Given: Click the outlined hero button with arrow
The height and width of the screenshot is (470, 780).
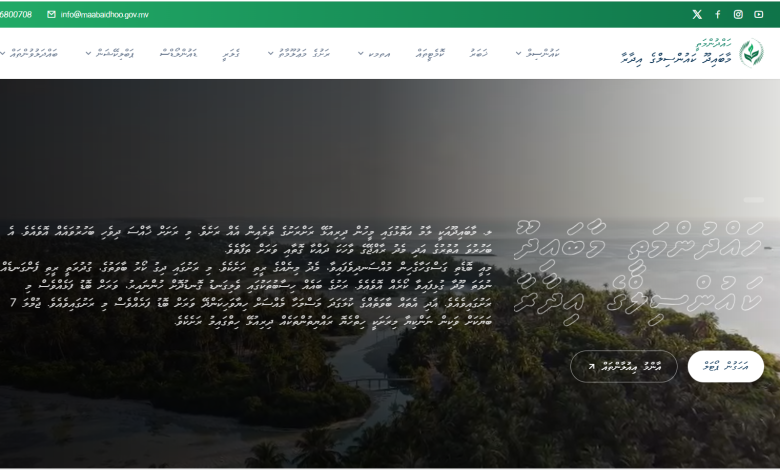Looking at the screenshot, I should point(623,367).
